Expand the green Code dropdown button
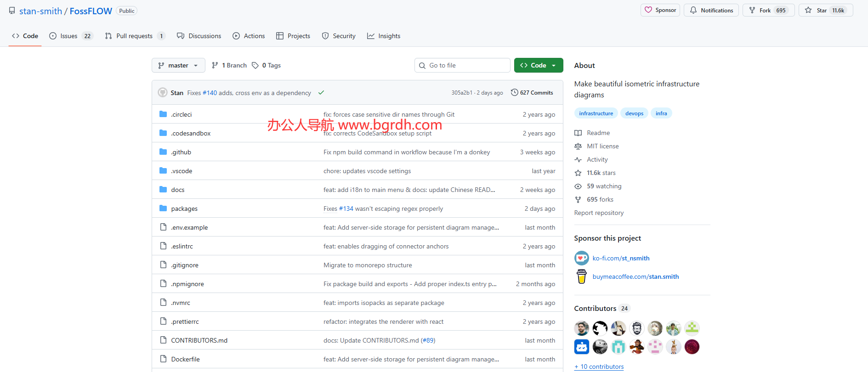This screenshot has width=868, height=372. coord(538,66)
